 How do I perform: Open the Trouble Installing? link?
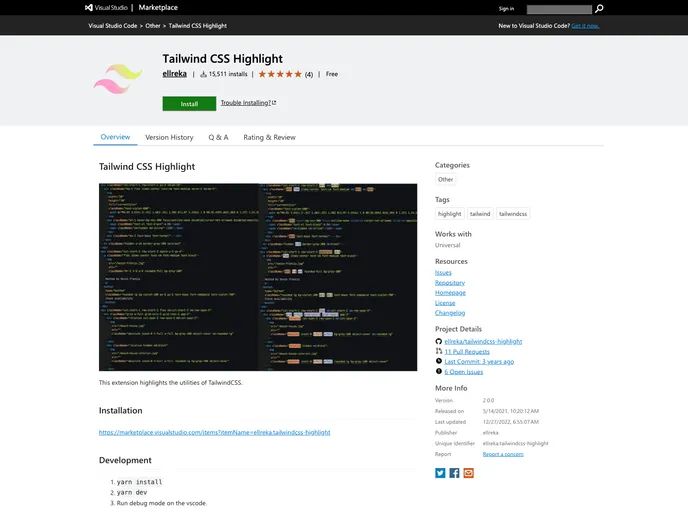(248, 103)
